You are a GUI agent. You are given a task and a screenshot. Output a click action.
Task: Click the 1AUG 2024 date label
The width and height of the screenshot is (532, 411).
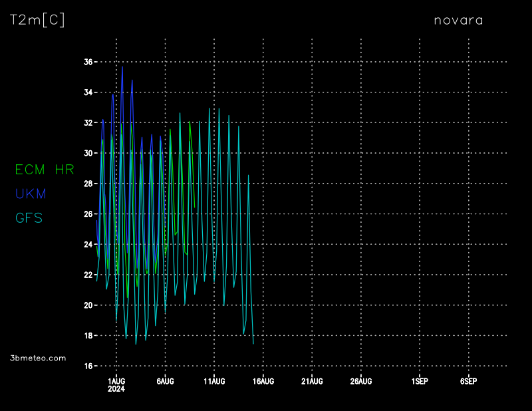116,384
